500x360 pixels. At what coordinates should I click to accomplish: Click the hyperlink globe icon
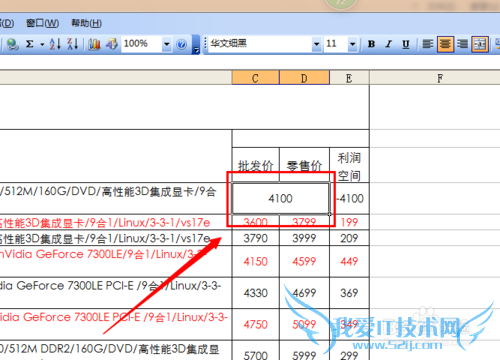12,44
